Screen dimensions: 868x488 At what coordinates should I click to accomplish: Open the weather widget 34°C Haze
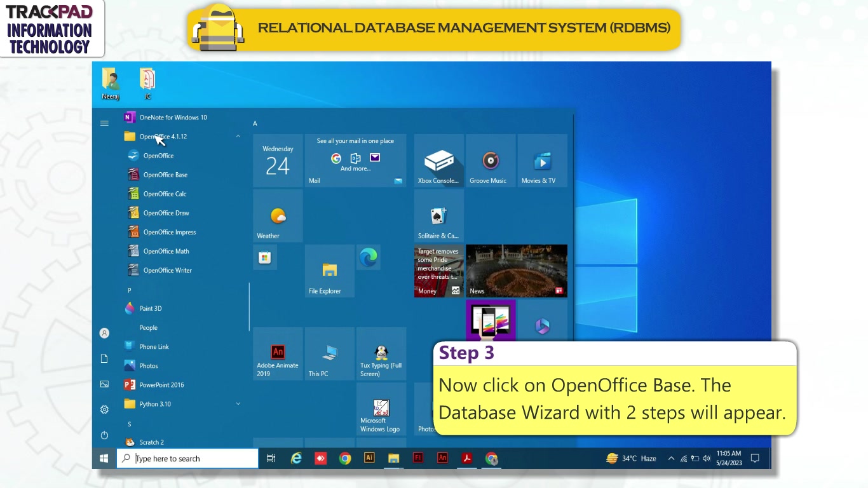click(x=631, y=458)
